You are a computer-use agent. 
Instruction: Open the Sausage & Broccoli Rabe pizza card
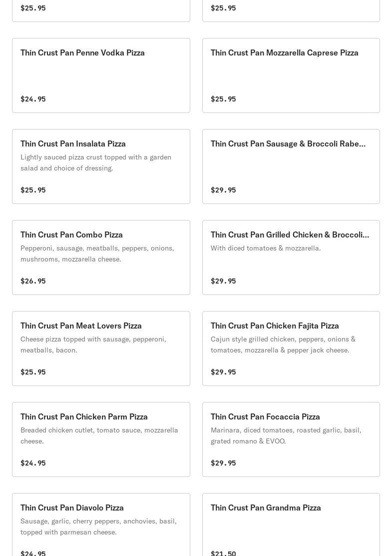click(x=288, y=144)
